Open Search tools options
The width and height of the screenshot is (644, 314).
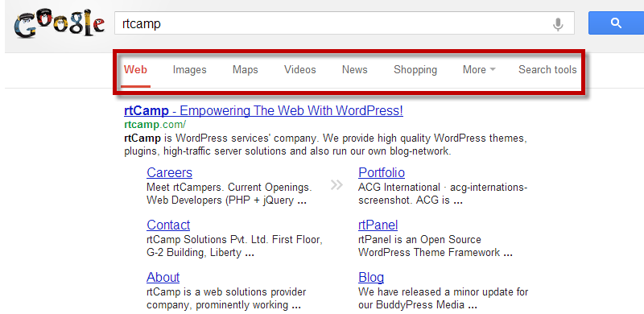pos(547,70)
